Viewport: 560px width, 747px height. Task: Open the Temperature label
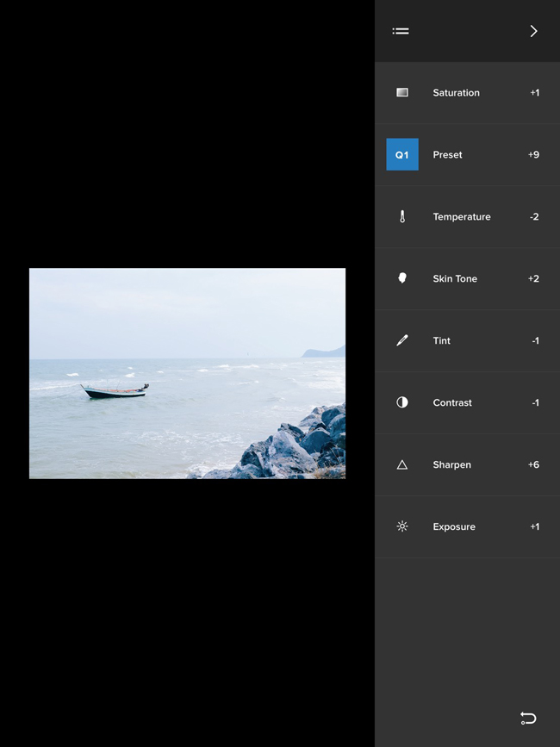point(462,217)
